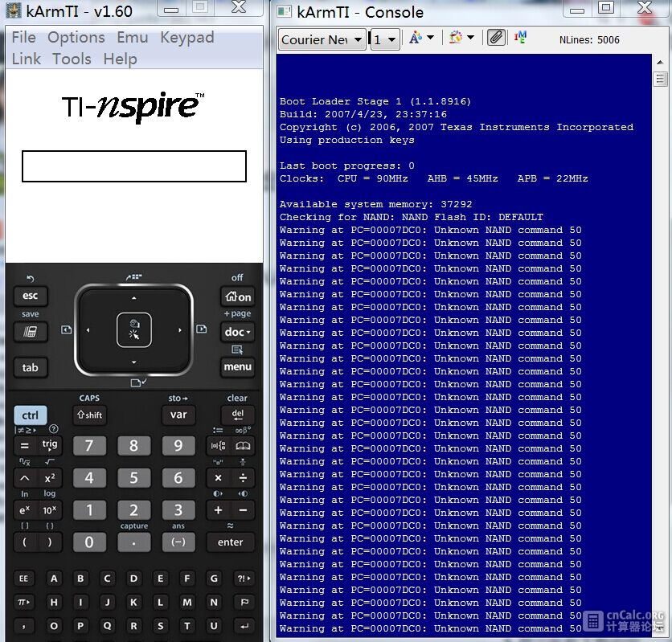Click the math templates key
Viewport: 672px width, 642px height.
(218, 446)
